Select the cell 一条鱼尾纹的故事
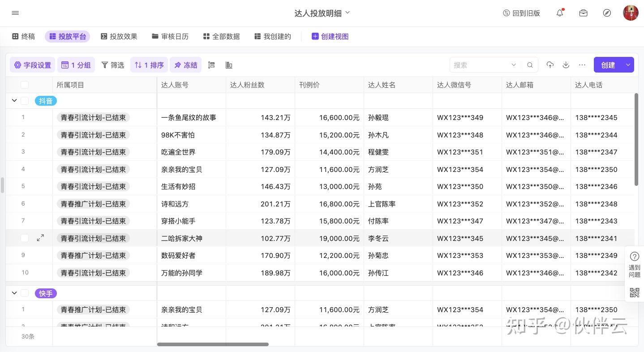 pos(191,118)
